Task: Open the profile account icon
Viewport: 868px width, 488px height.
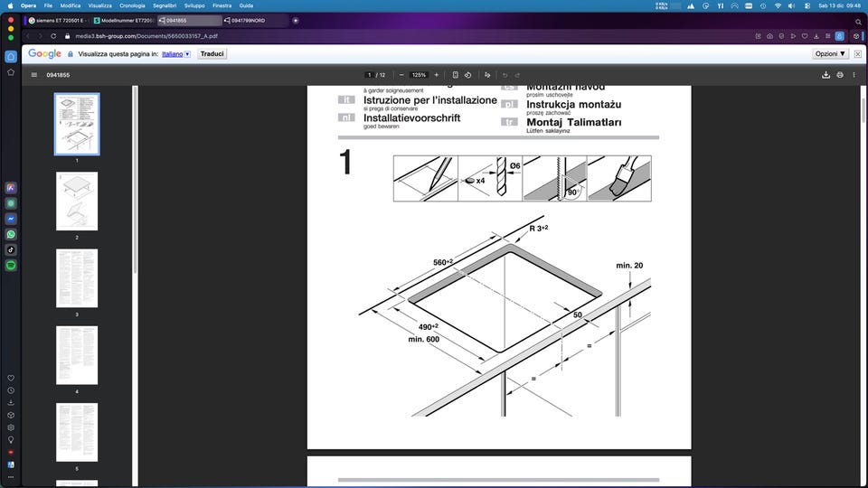Action: pos(839,36)
